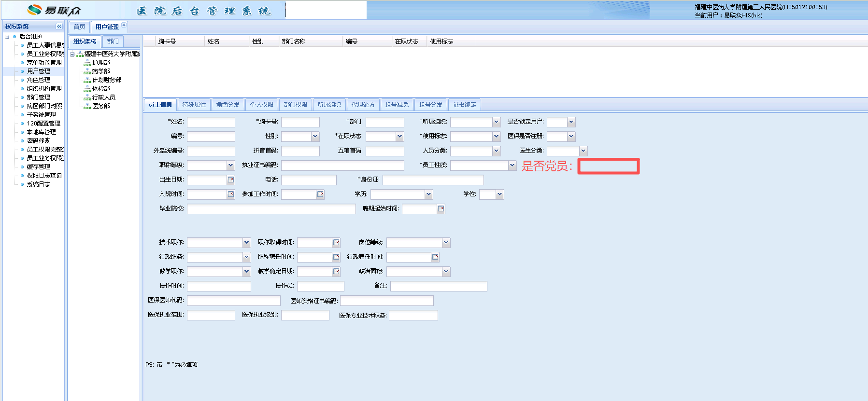Click the org icon beside 行政人员
Screen dimensions: 868x401
[x=87, y=97]
